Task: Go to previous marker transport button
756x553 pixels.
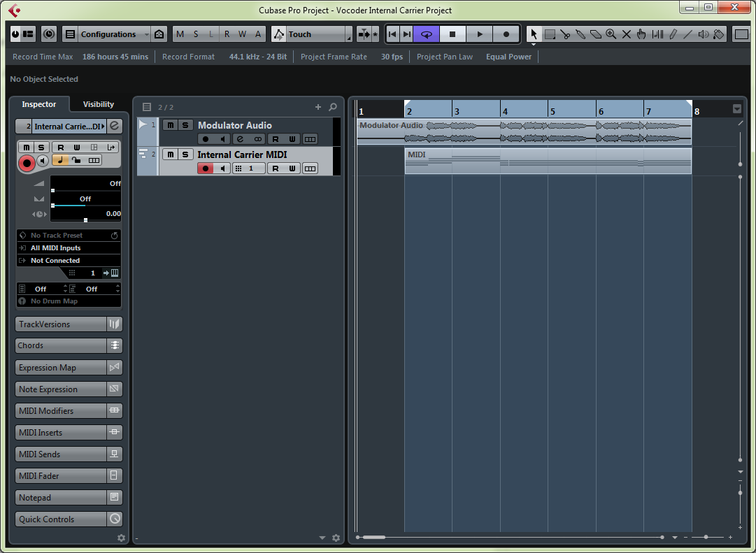Action: pyautogui.click(x=392, y=34)
